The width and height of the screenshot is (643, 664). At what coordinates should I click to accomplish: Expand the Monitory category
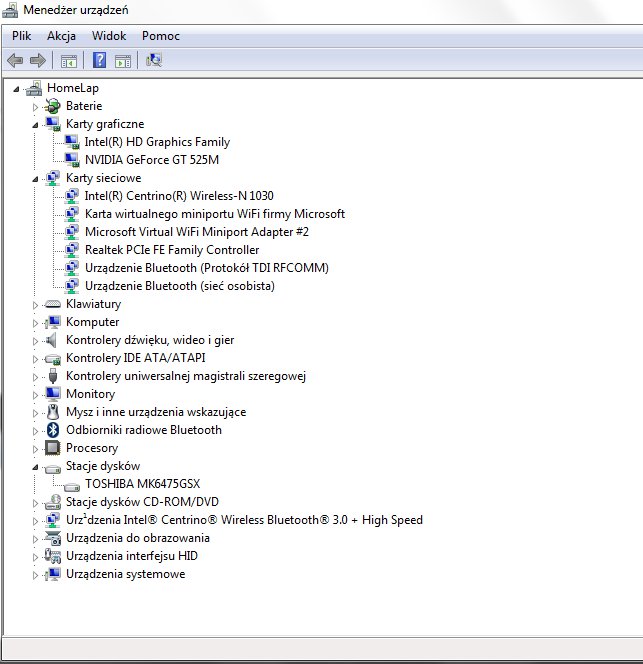tap(35, 395)
